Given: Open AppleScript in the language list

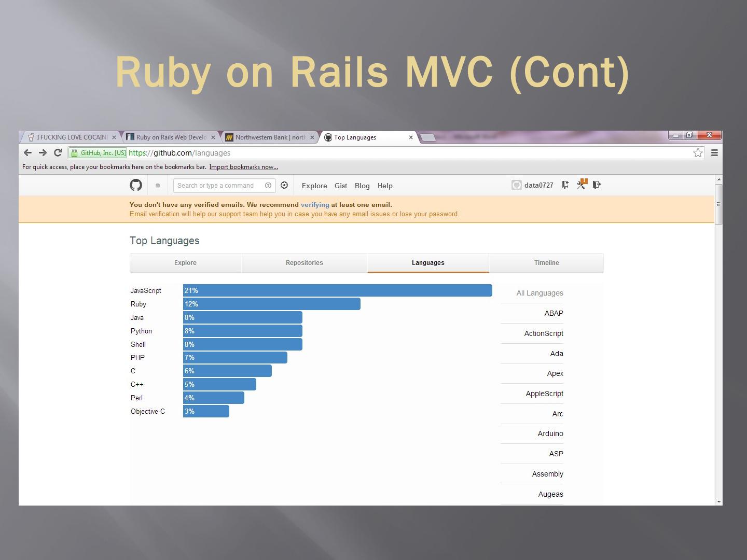Looking at the screenshot, I should (544, 394).
